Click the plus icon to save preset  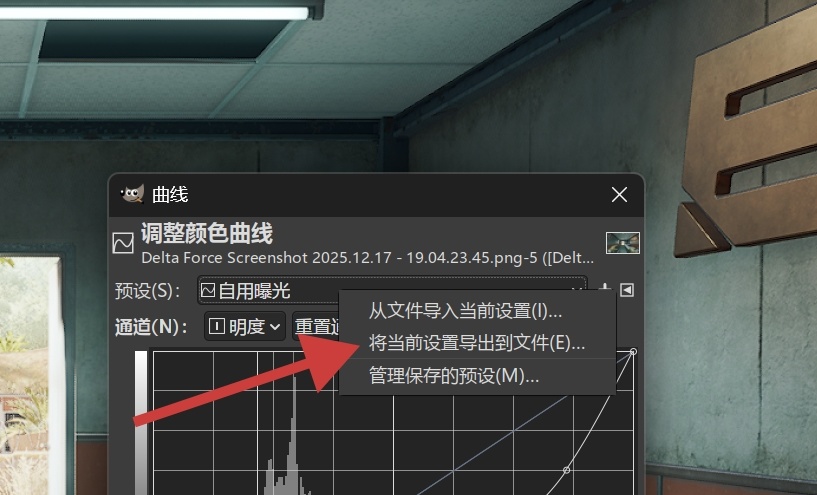[x=604, y=288]
